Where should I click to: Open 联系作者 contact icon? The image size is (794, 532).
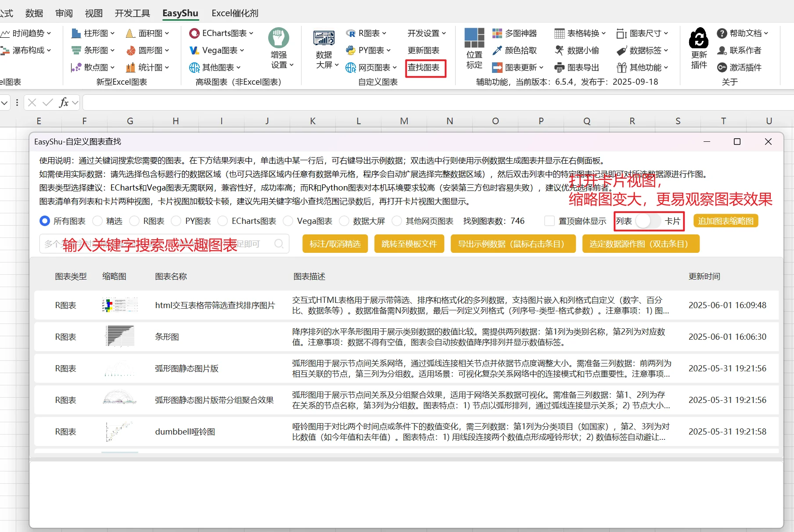pos(722,50)
